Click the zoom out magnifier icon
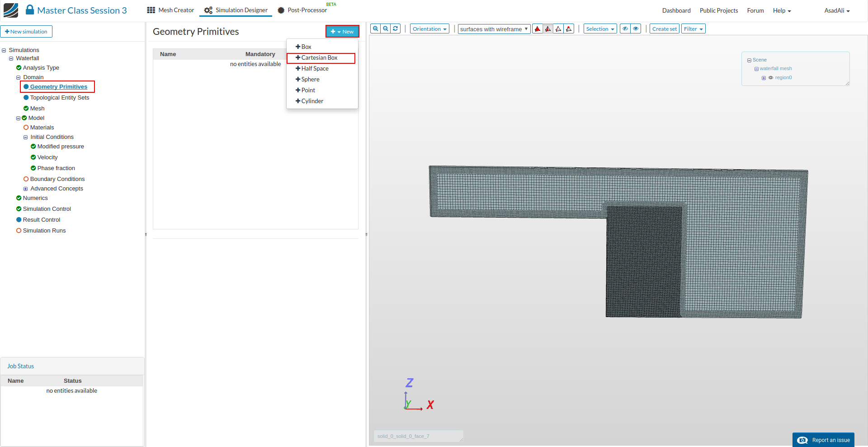This screenshot has width=868, height=447. [386, 29]
